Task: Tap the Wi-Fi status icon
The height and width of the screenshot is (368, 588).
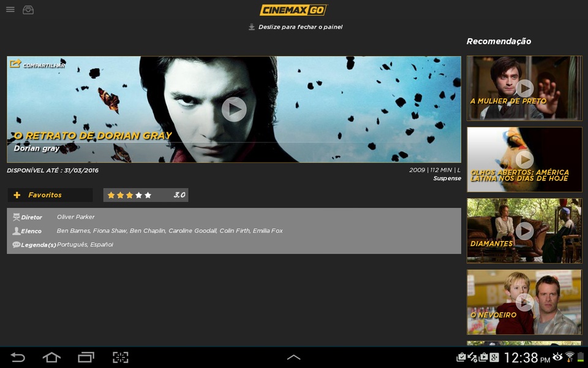Action: tap(570, 357)
